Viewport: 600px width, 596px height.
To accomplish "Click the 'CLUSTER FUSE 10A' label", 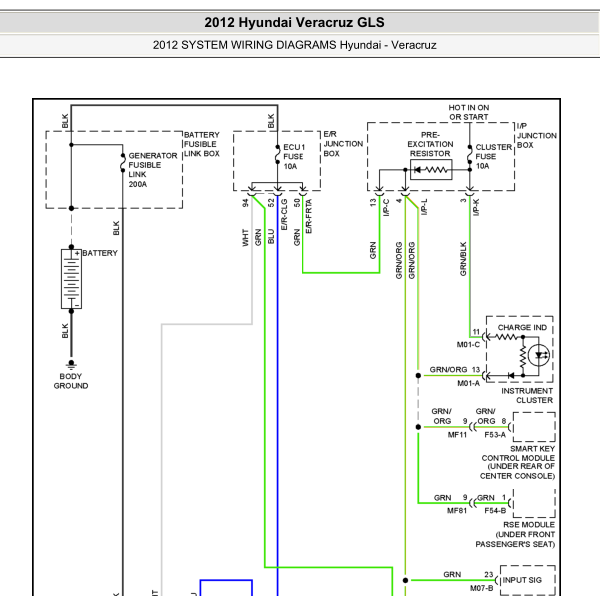I will [x=494, y=157].
